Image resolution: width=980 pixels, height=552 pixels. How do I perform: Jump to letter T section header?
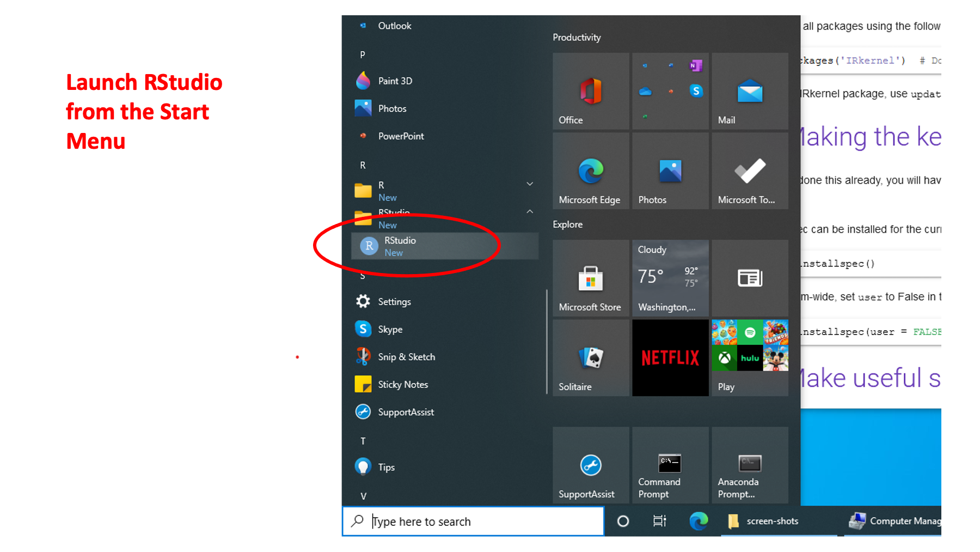(x=363, y=441)
